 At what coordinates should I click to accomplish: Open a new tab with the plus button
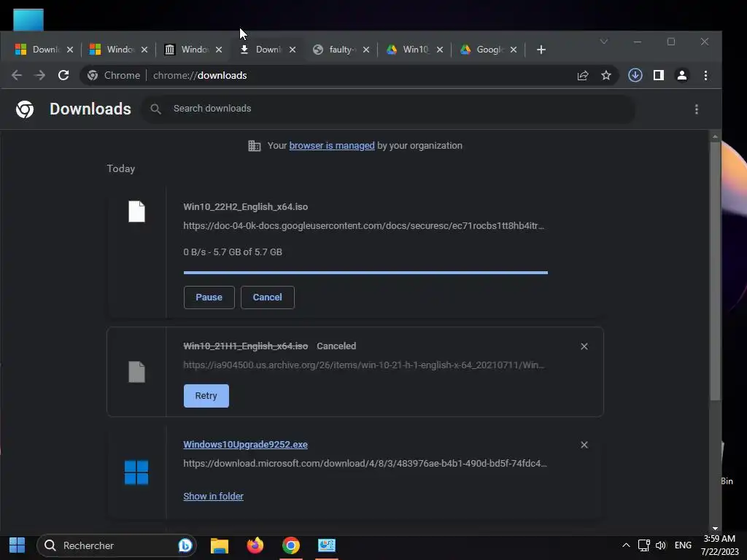[541, 50]
